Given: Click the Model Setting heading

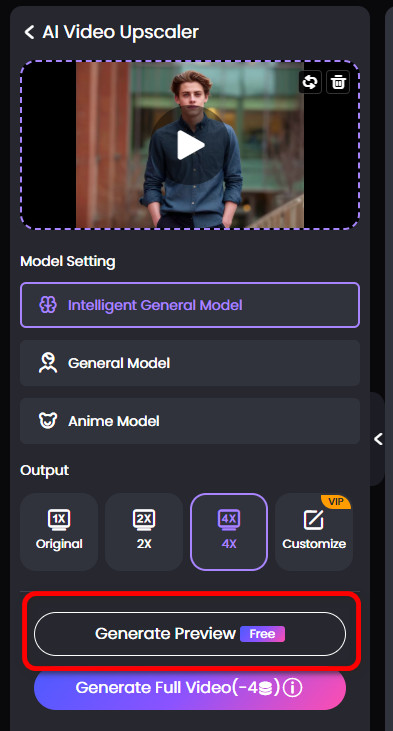Looking at the screenshot, I should click(68, 261).
